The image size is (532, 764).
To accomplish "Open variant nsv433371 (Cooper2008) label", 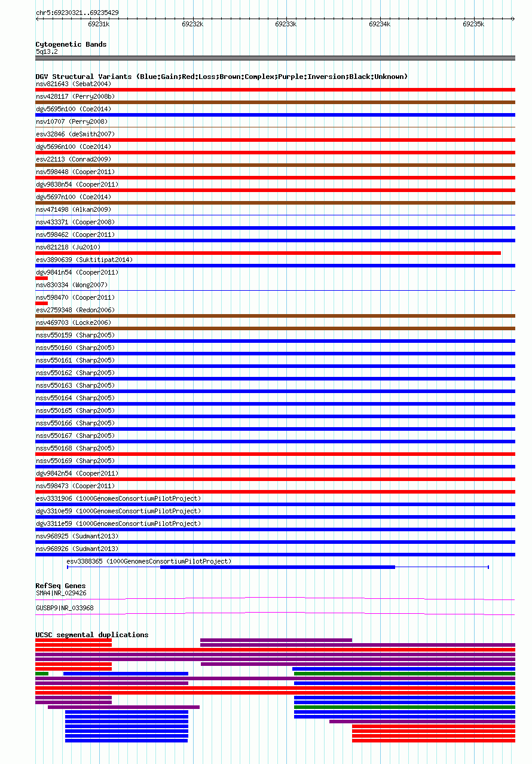I will coord(75,222).
